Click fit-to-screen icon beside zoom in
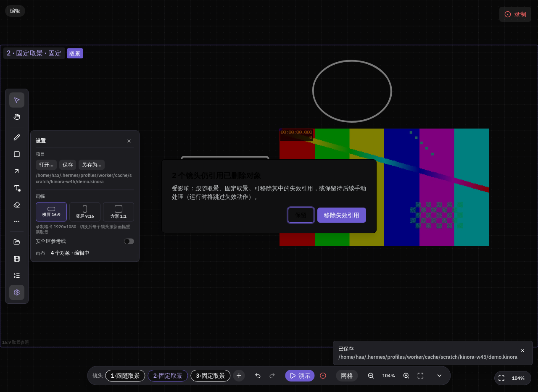 [420, 376]
